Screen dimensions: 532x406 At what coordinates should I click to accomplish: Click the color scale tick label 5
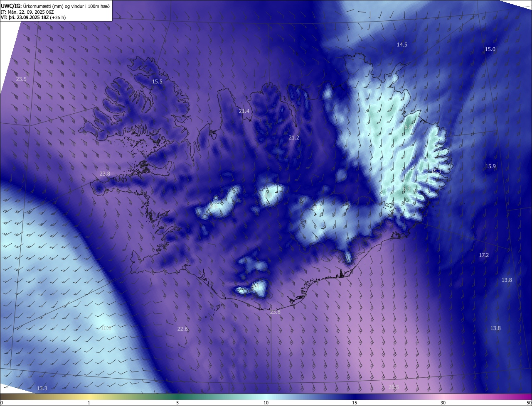177,403
